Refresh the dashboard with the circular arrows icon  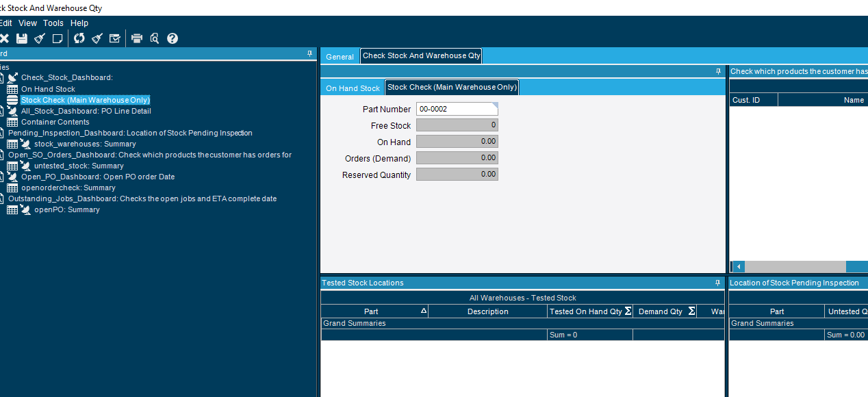79,38
